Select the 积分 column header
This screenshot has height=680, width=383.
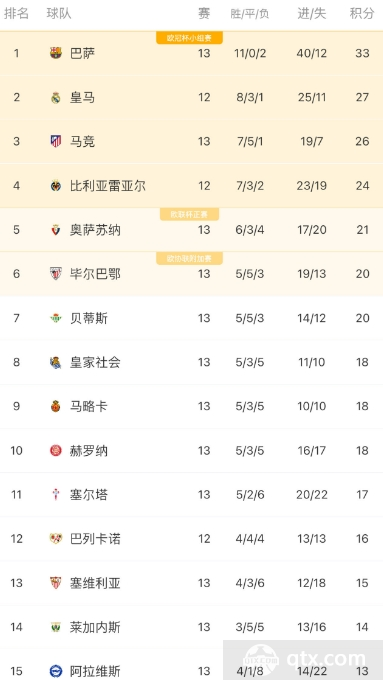pyautogui.click(x=362, y=13)
